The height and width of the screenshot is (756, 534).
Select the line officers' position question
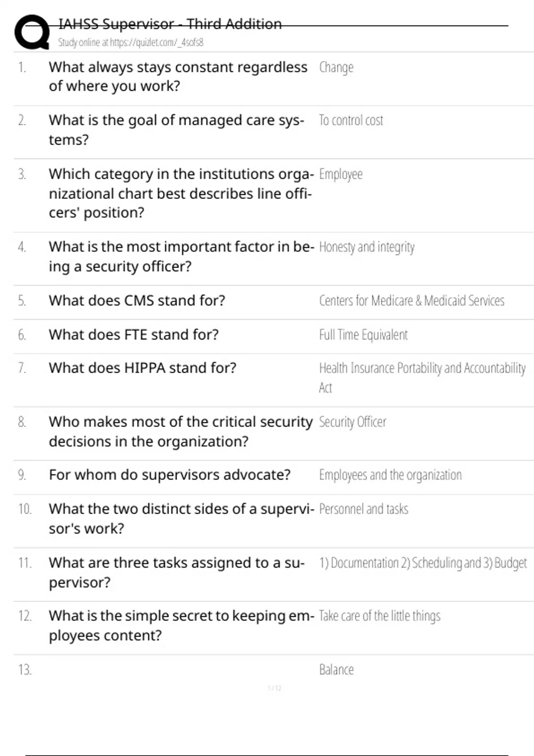(180, 193)
